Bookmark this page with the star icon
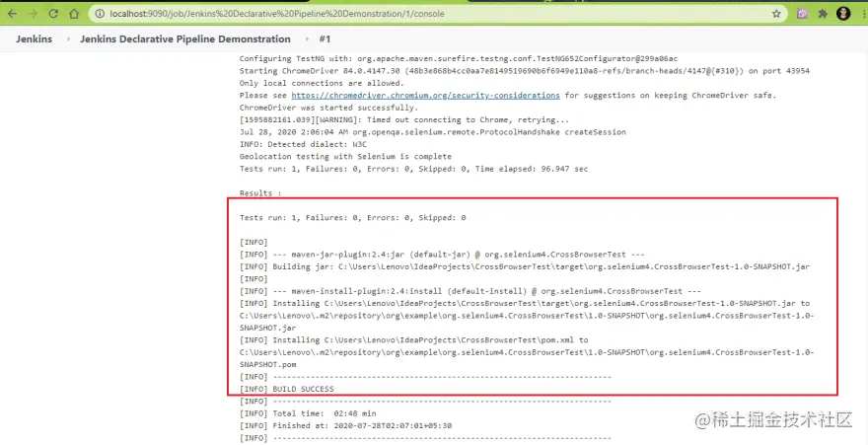The height and width of the screenshot is (445, 868). [x=776, y=14]
